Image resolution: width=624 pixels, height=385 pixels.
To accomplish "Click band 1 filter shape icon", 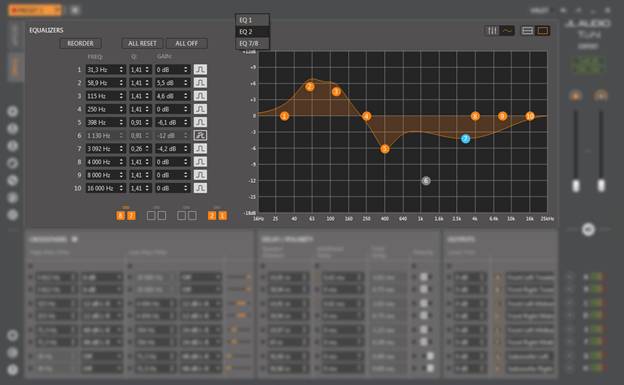I will click(200, 70).
